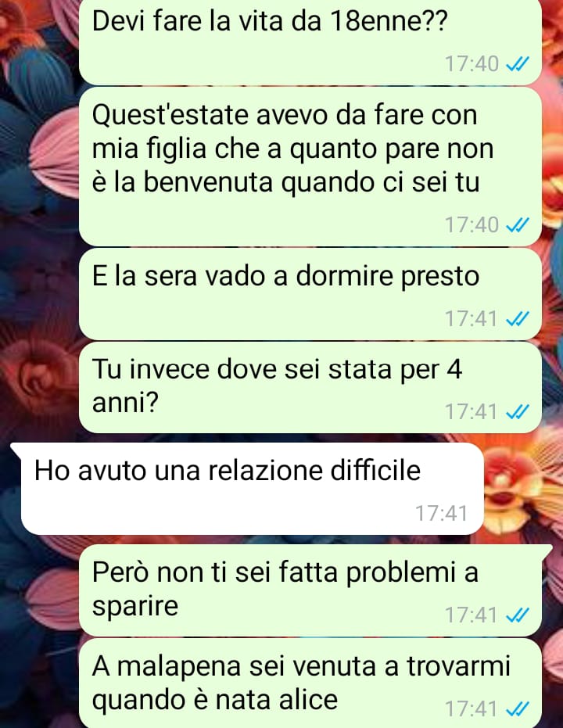
Task: Tap the 'E la sera vado a dormire presto' message
Action: (310, 294)
